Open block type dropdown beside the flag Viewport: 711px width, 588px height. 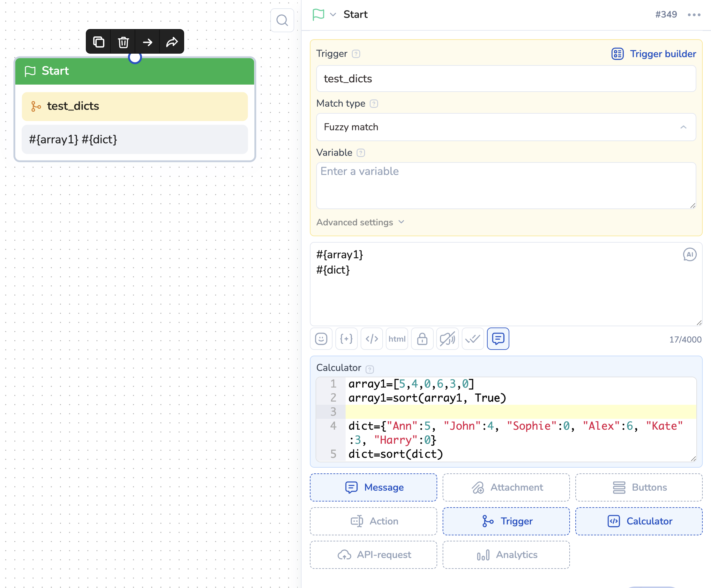pos(333,15)
